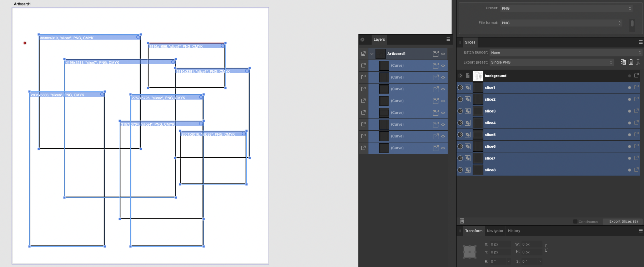Click the W width input field
Image resolution: width=644 pixels, height=267 pixels.
coord(532,245)
